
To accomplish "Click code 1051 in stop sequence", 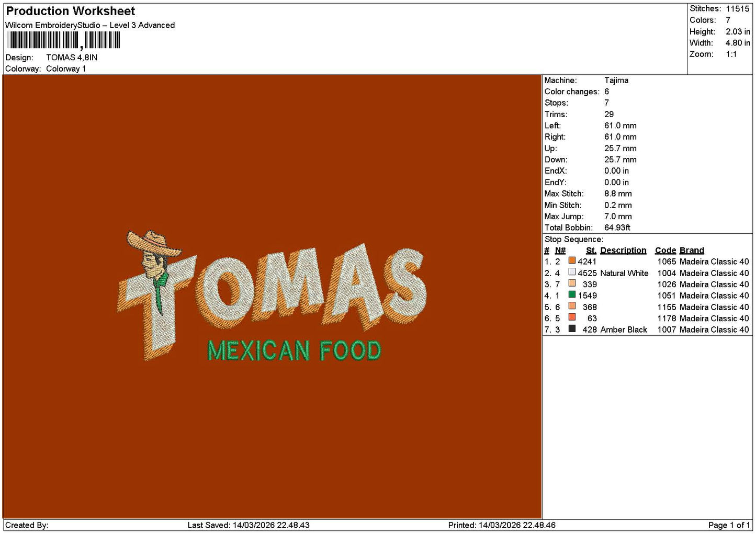I will (x=667, y=296).
